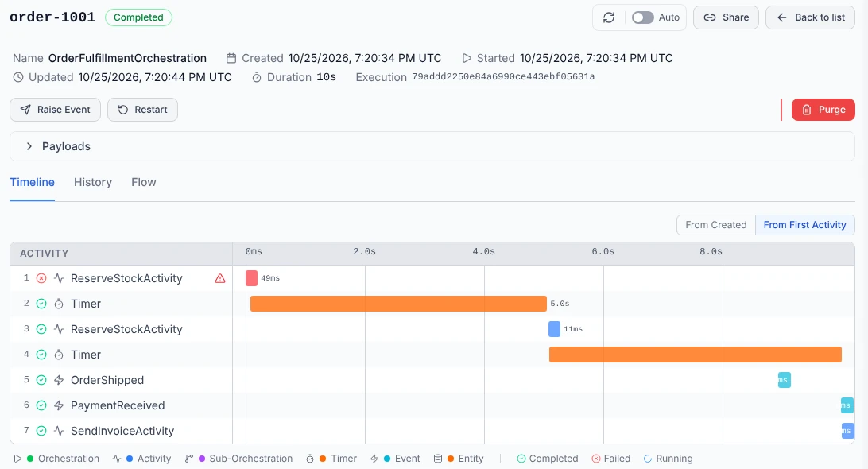Click lightning event icon on OrderShipped row
Viewport: 868px width, 469px height.
point(59,380)
